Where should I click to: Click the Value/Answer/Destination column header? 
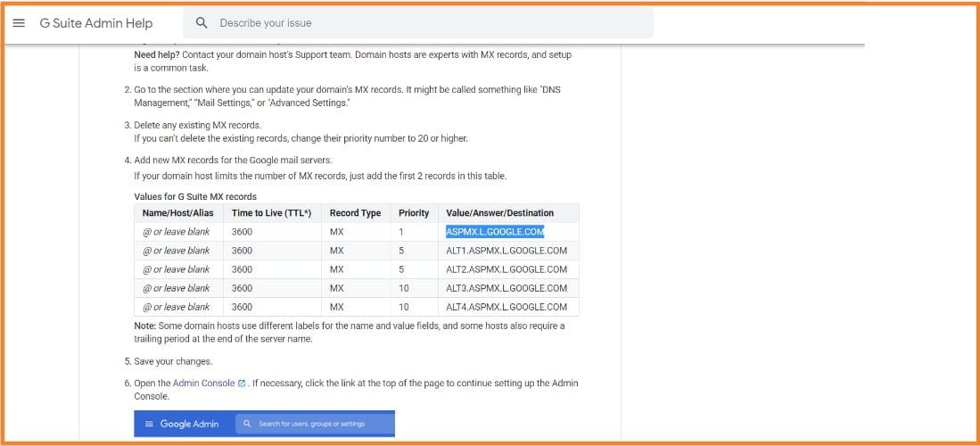(499, 213)
